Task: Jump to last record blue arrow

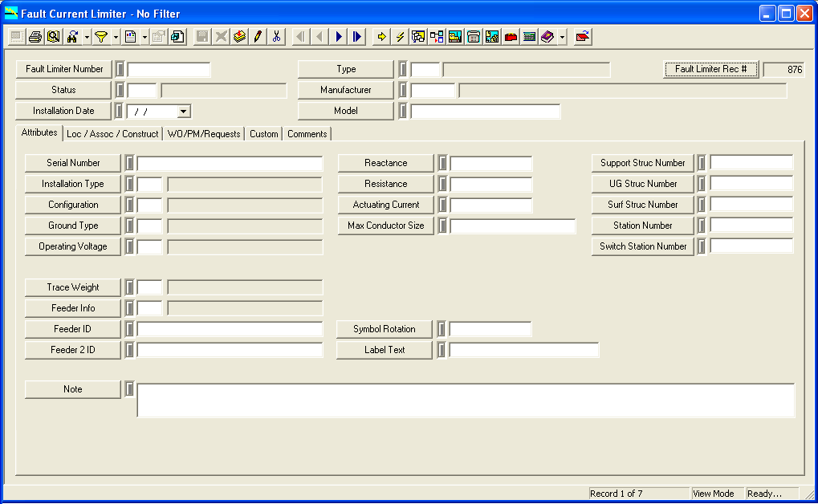Action: tap(357, 37)
